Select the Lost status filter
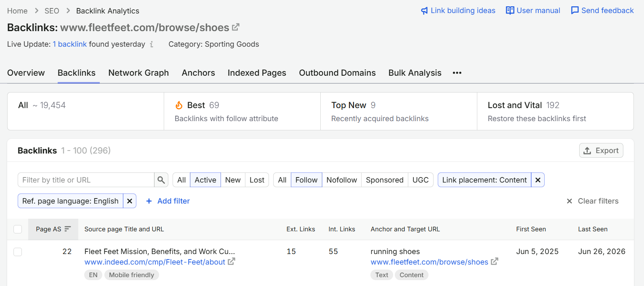The image size is (644, 286). pos(257,180)
